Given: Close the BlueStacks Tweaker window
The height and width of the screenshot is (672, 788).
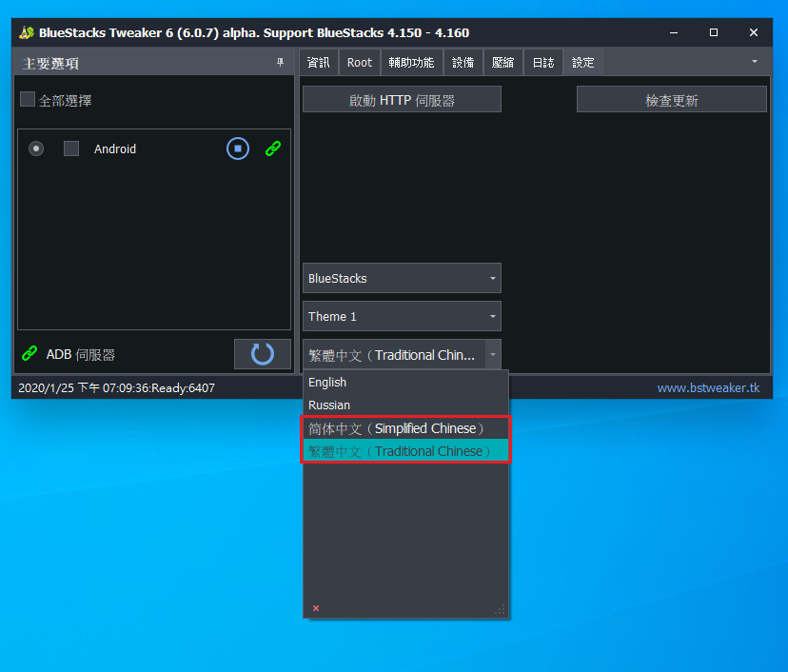Looking at the screenshot, I should (x=754, y=32).
